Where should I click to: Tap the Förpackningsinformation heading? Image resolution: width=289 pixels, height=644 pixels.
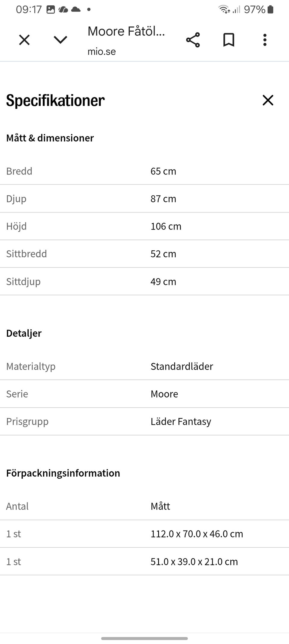(63, 473)
